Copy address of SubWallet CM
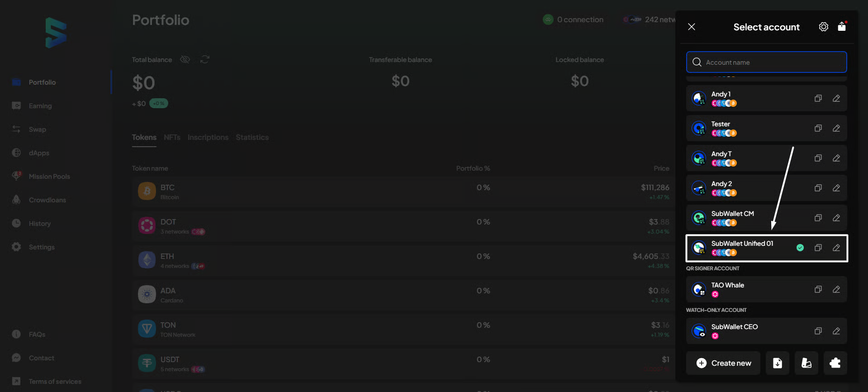This screenshot has height=392, width=868. coord(818,218)
